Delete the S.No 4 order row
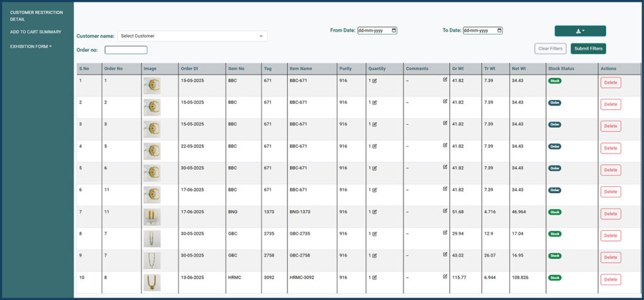This screenshot has width=644, height=300. coord(611,148)
